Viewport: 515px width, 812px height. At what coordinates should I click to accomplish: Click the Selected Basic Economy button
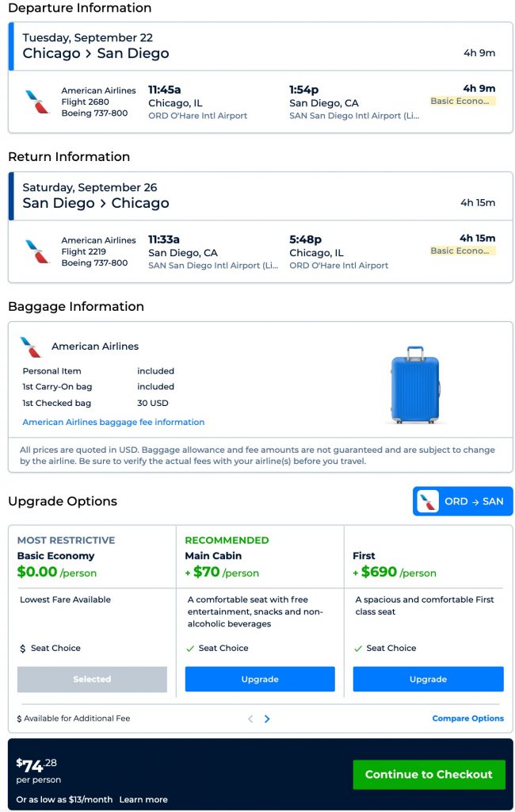pyautogui.click(x=92, y=679)
